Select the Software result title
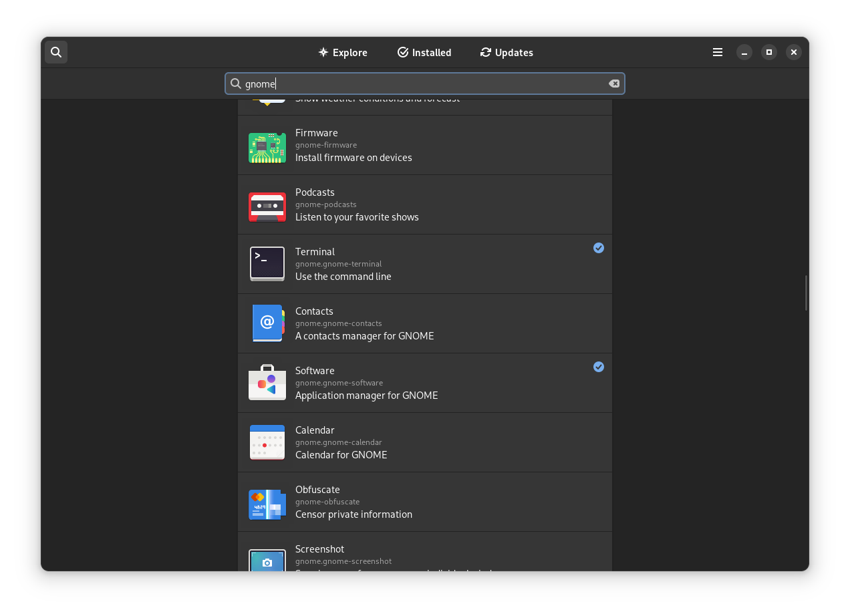Screen dimensions: 850x616 point(315,371)
